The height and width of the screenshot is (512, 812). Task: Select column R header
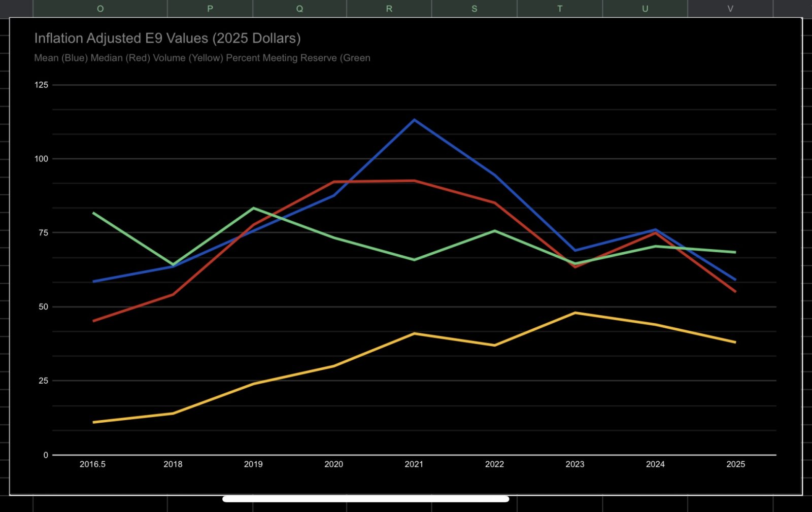(x=389, y=9)
